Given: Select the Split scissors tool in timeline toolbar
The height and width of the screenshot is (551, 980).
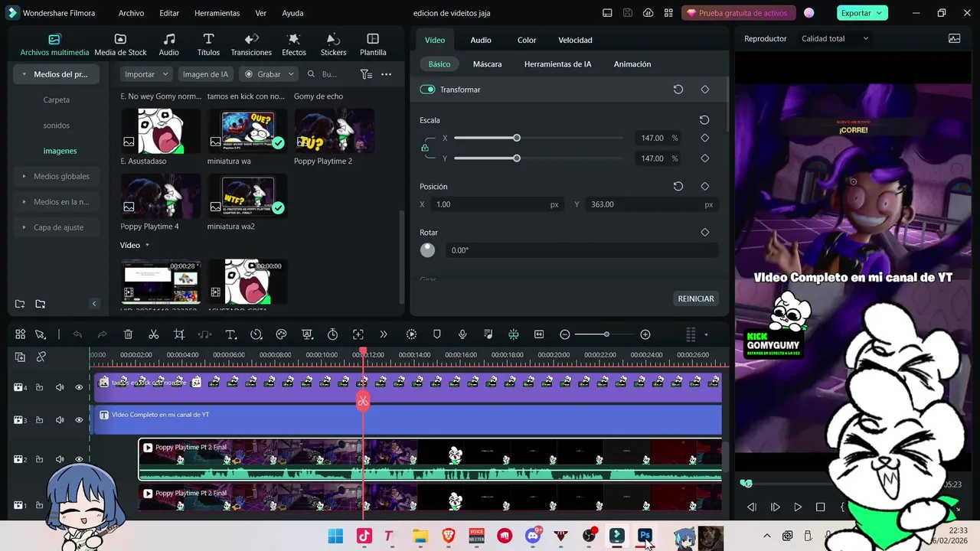Looking at the screenshot, I should point(153,334).
